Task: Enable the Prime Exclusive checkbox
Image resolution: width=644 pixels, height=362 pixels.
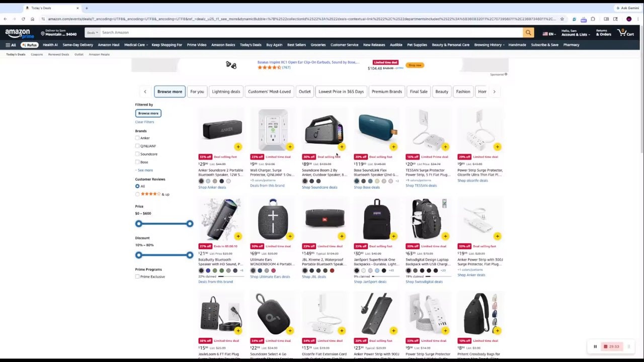Action: coord(137,277)
